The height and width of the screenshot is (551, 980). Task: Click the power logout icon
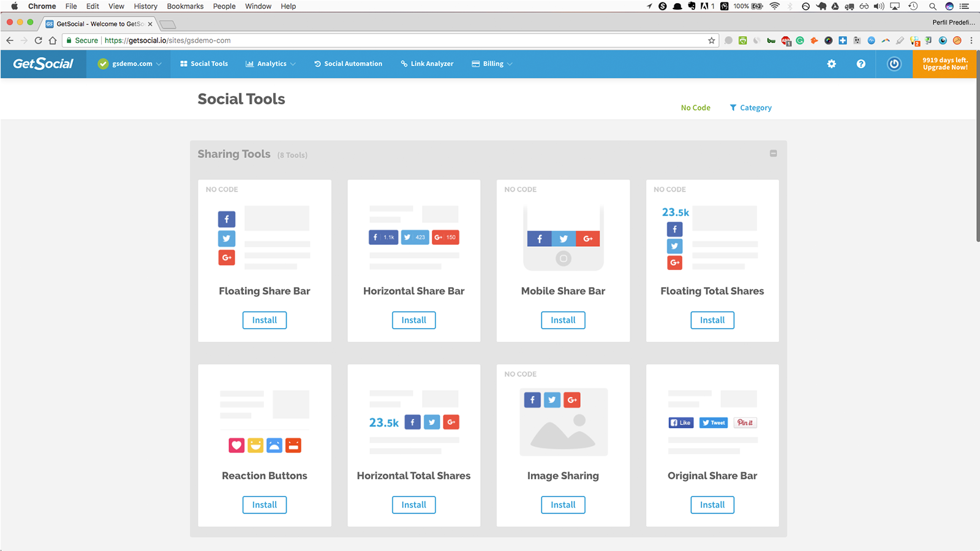point(894,64)
